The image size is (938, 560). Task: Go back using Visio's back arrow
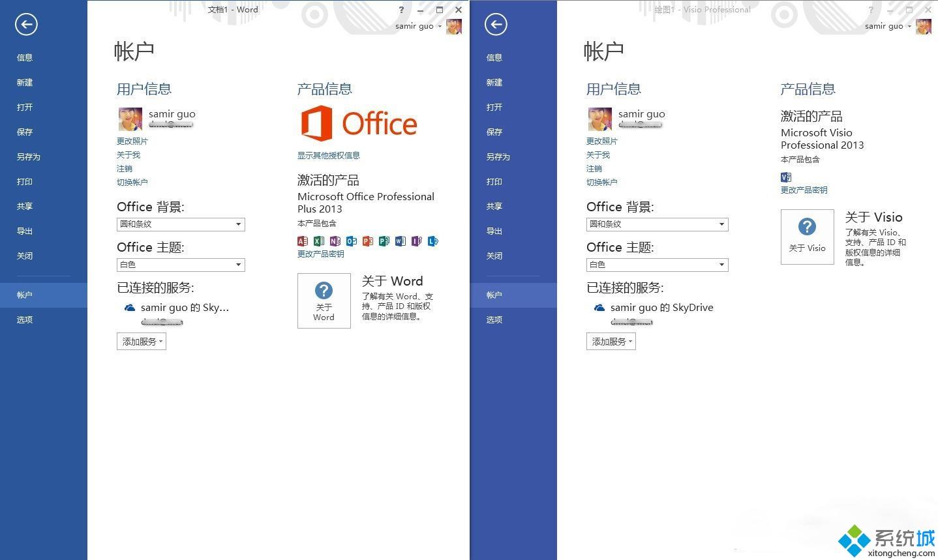point(496,25)
